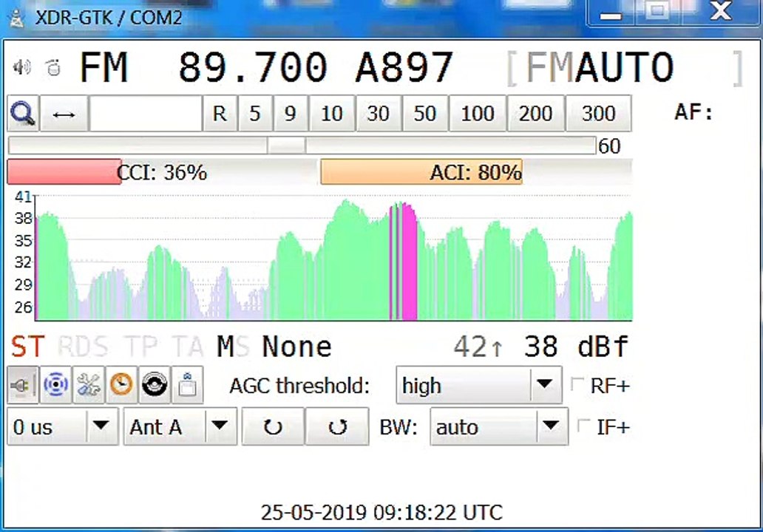Open the AGC threshold high dropdown
The image size is (763, 532).
coord(479,385)
